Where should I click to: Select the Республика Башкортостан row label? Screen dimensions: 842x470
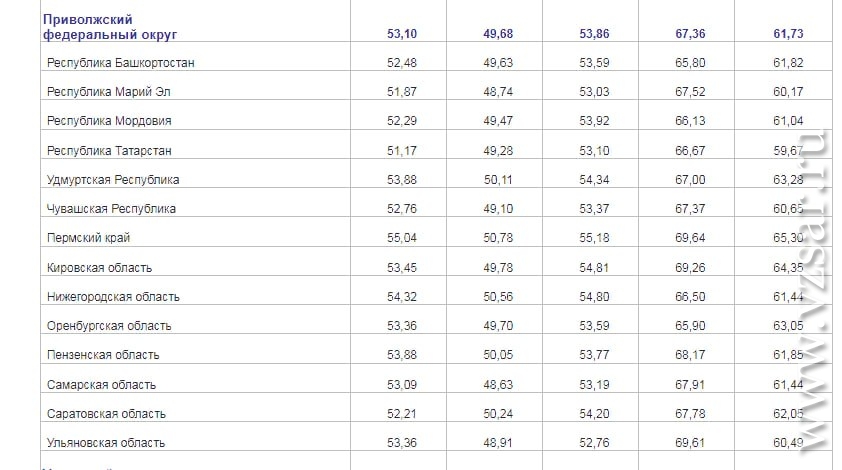(120, 63)
